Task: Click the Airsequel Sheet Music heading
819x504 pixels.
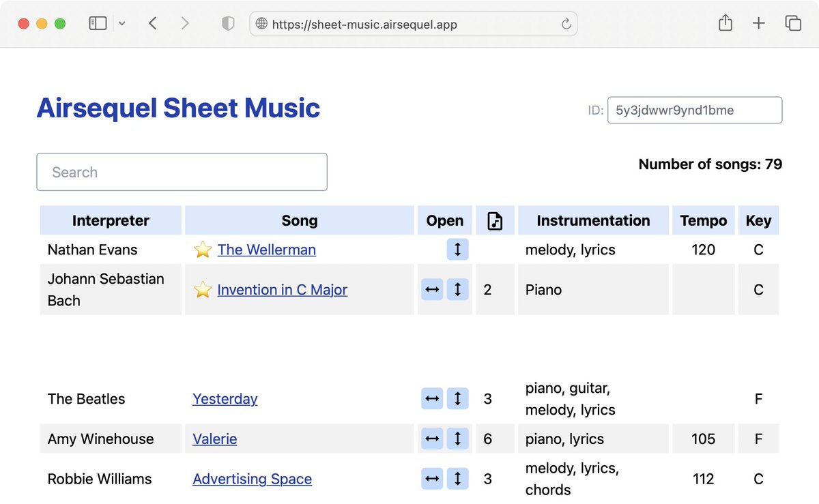Action: coord(178,108)
